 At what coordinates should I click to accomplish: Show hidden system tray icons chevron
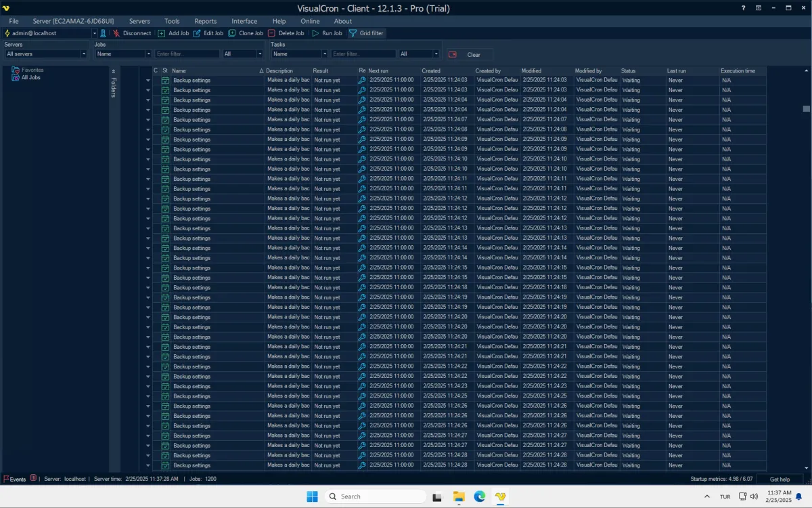[x=706, y=496]
